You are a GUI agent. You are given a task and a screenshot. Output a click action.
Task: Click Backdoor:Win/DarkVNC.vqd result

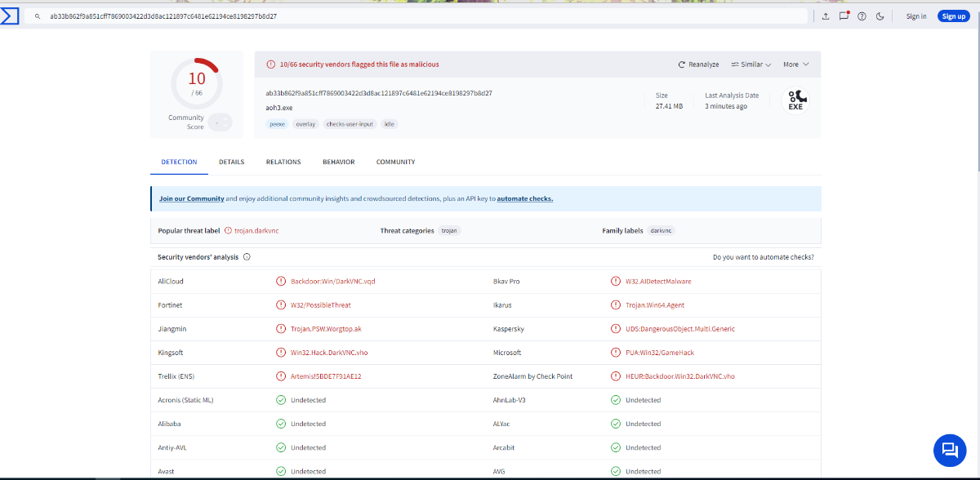point(333,282)
